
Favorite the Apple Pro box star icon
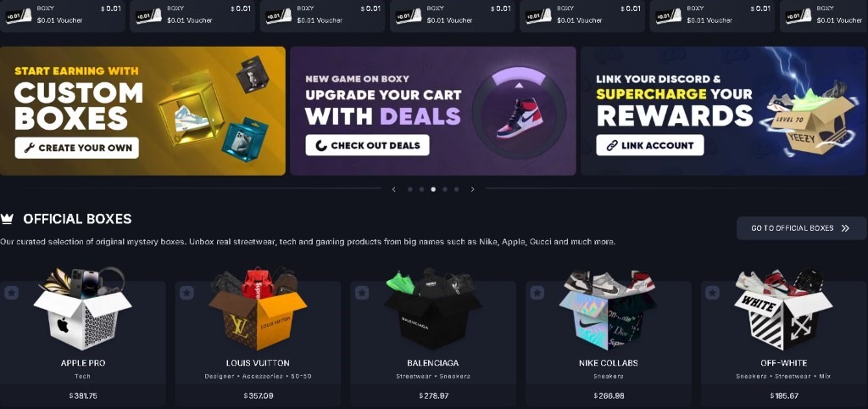11,293
